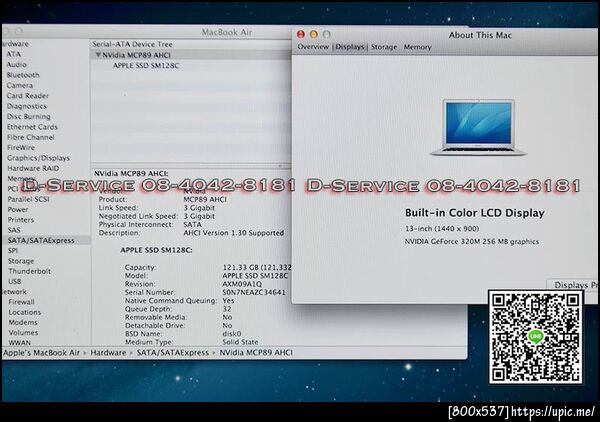
Task: Select Hardware RAID in the sidebar
Action: point(33,168)
